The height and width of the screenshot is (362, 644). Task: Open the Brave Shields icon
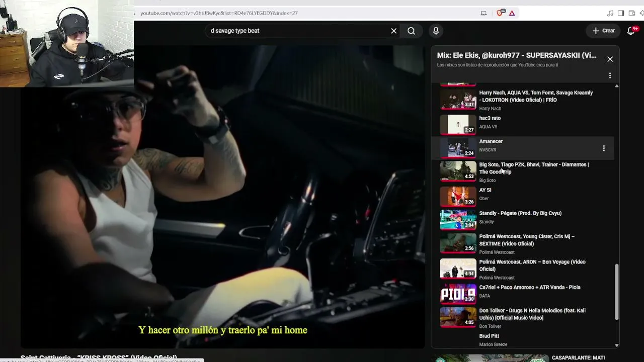500,13
